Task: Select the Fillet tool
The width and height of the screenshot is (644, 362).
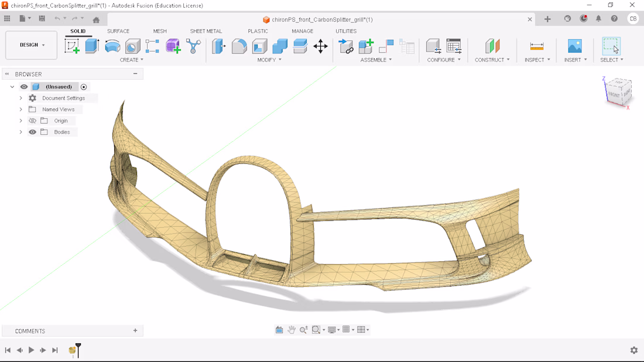Action: point(239,46)
